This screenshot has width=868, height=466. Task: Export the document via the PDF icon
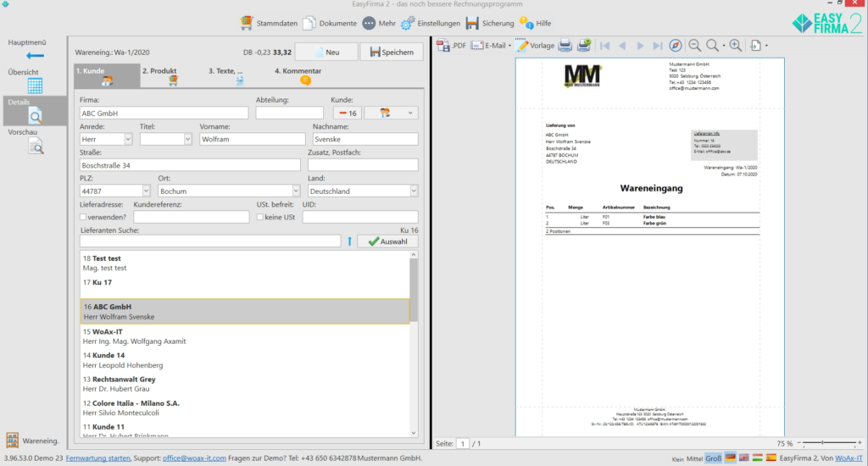click(x=451, y=46)
